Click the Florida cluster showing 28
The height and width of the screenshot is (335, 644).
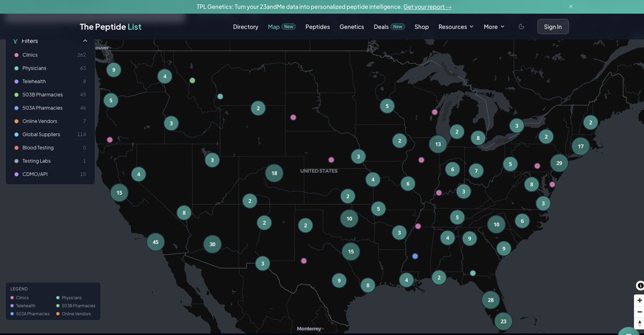tap(491, 300)
